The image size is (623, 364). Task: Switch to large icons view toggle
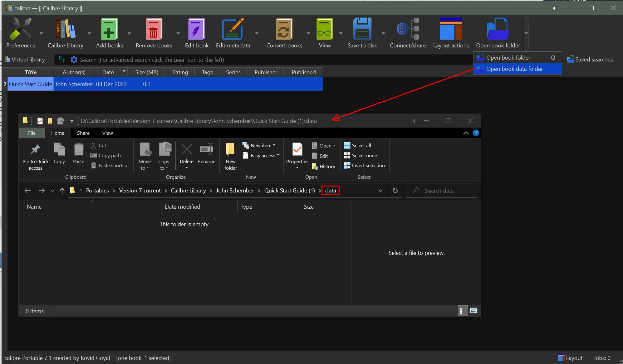(473, 311)
